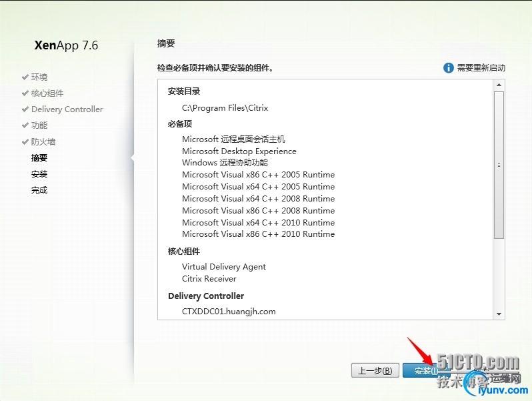Click the 检查必备项并确认要安装的组件 instruction text
This screenshot has height=401, width=532.
coord(215,68)
